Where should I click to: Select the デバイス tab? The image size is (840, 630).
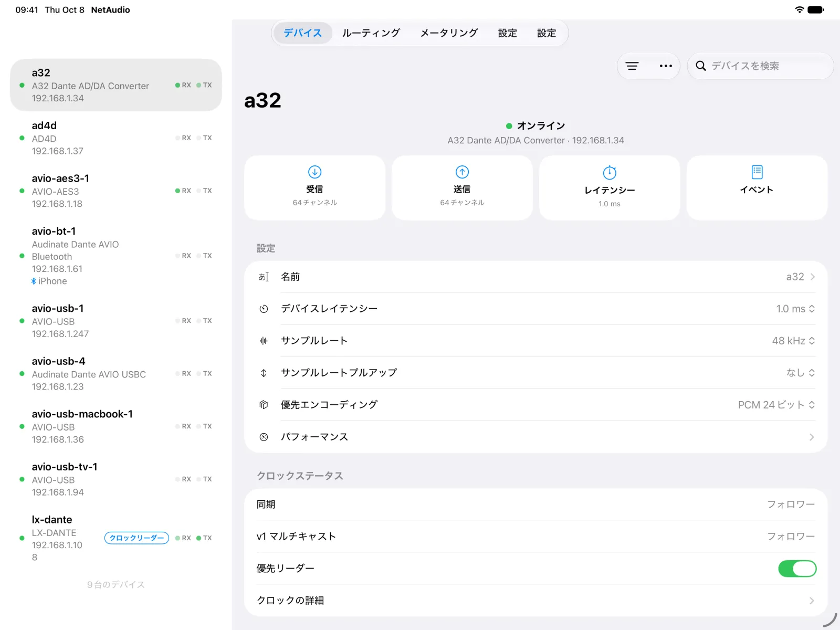303,33
